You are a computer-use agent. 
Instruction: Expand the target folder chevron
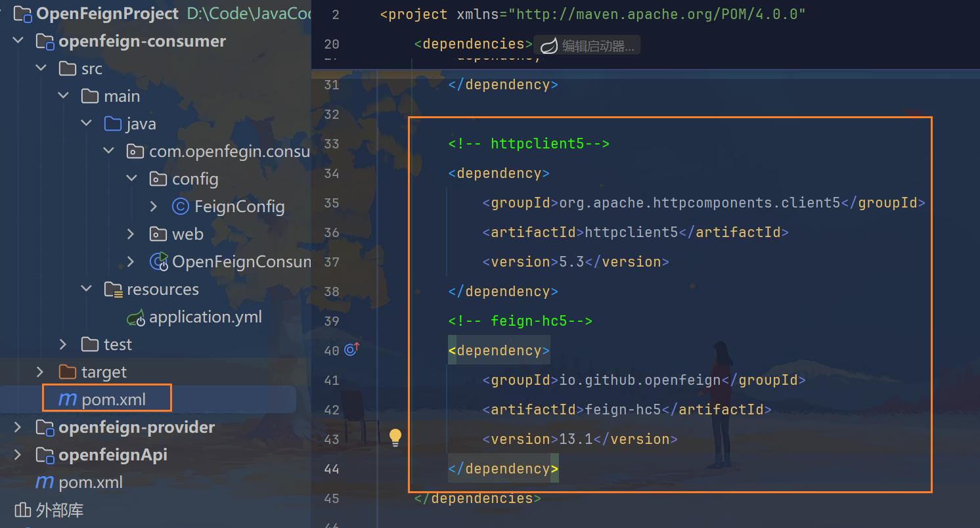41,372
